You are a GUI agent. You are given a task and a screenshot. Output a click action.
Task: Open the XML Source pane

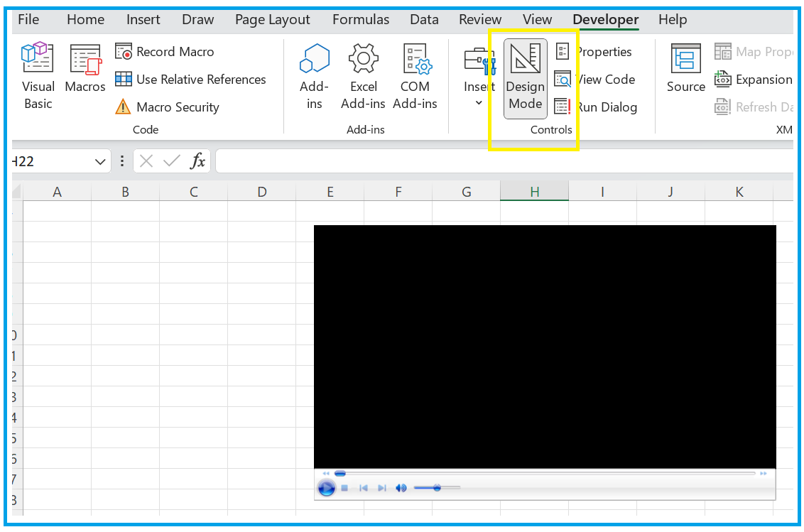pyautogui.click(x=685, y=68)
